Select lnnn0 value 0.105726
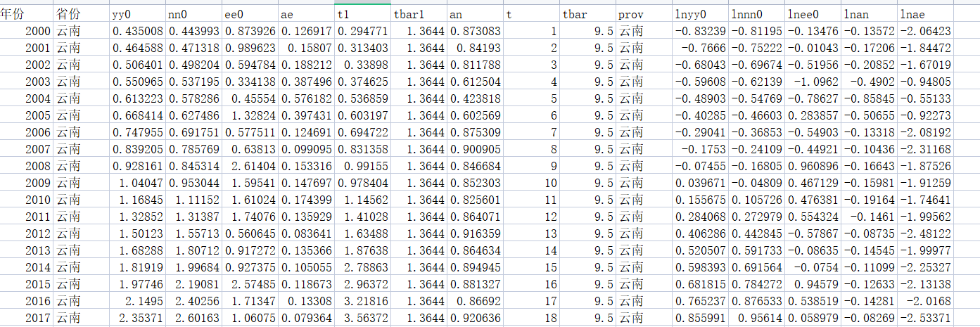Screen dimensions: 980x327 tap(757, 200)
